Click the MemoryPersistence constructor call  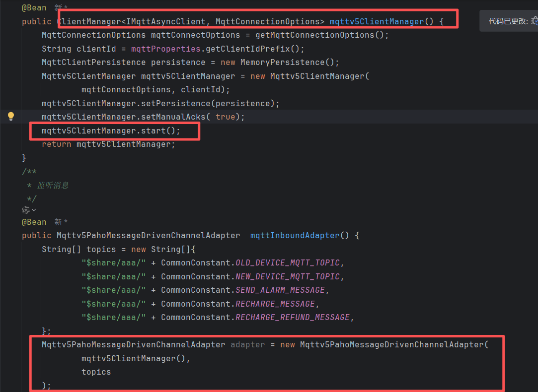282,63
